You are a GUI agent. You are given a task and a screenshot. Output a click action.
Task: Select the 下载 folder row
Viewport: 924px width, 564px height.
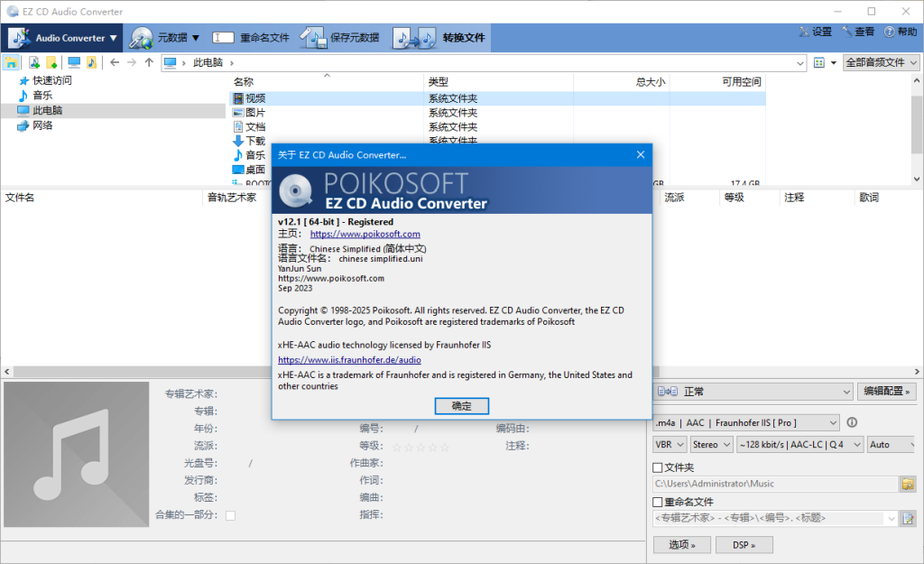[254, 141]
